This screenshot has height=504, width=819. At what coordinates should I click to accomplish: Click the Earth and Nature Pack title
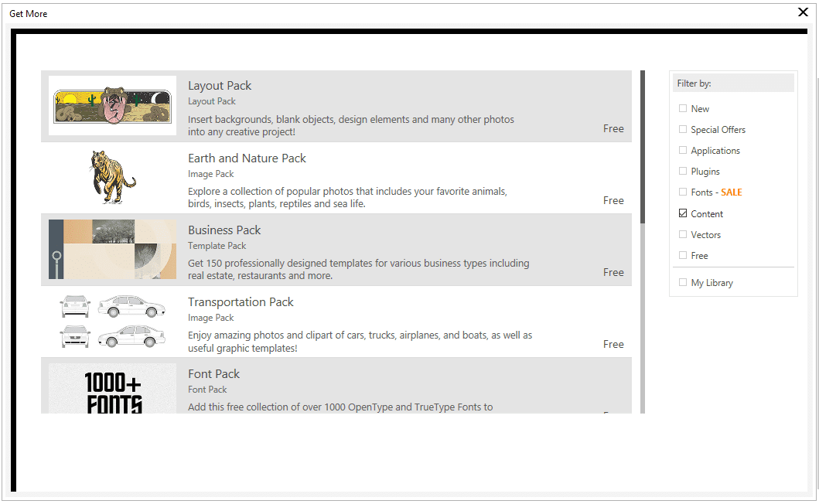[x=247, y=158]
